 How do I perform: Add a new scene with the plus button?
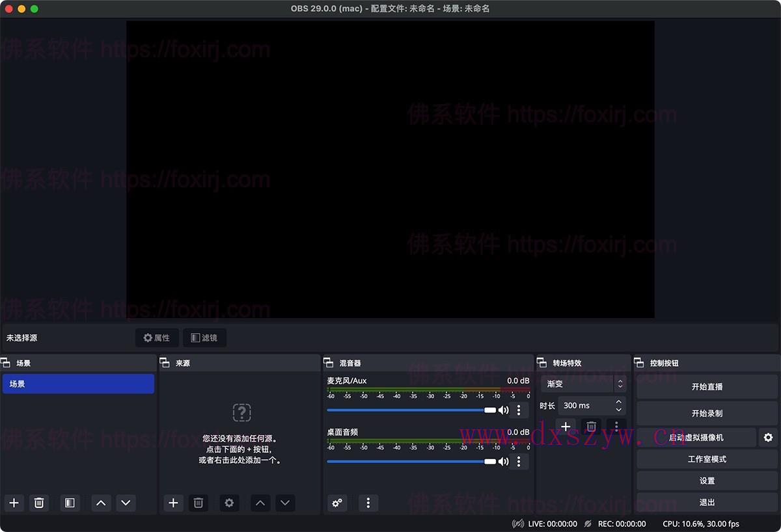(x=14, y=503)
